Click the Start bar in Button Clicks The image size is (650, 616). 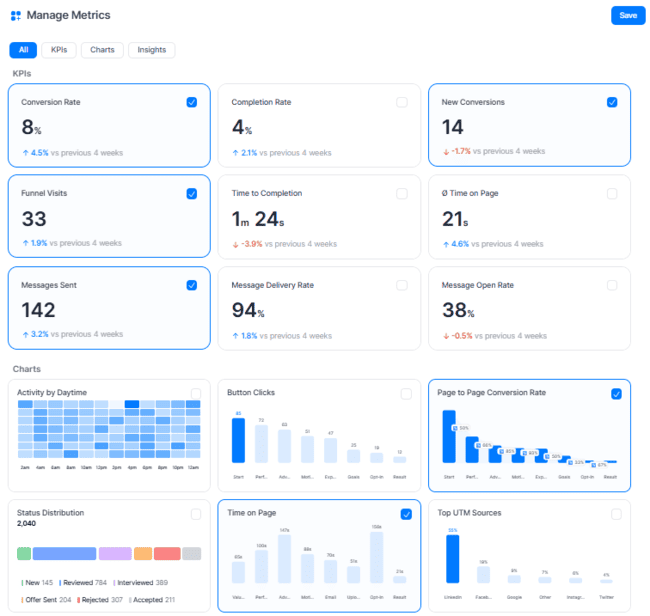tap(238, 440)
